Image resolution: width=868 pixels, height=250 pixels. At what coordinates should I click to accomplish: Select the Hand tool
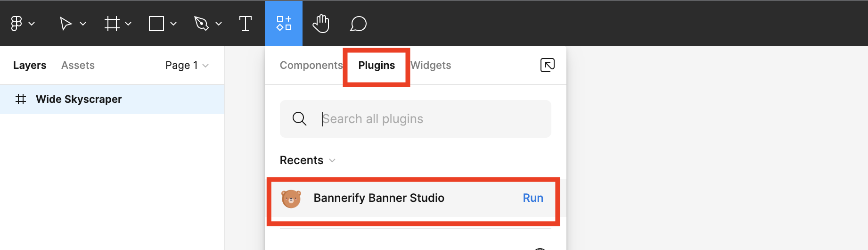click(321, 24)
